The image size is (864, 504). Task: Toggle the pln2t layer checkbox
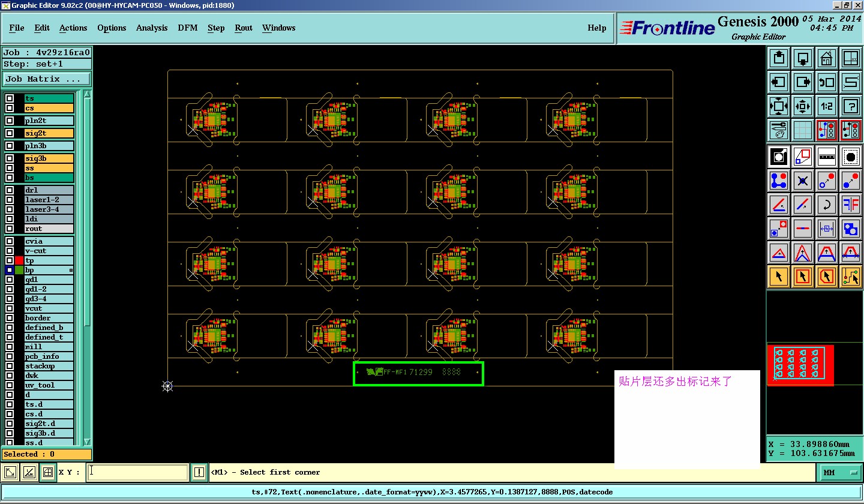(x=10, y=121)
